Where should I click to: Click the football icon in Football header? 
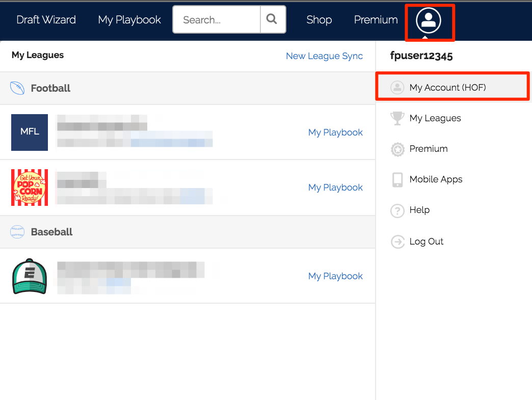click(x=18, y=88)
